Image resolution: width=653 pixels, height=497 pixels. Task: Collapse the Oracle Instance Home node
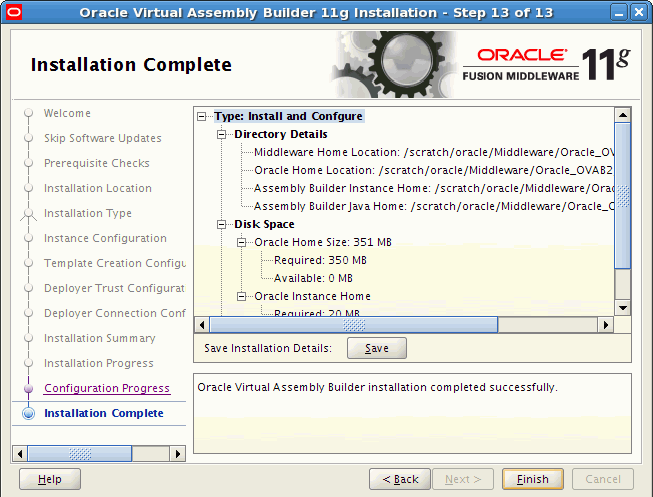tap(242, 296)
